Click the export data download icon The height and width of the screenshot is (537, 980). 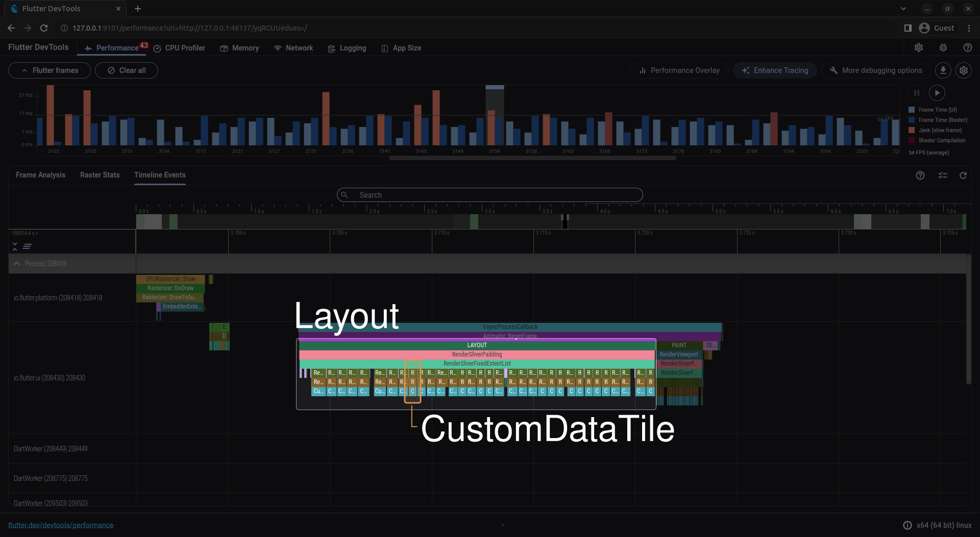[943, 70]
